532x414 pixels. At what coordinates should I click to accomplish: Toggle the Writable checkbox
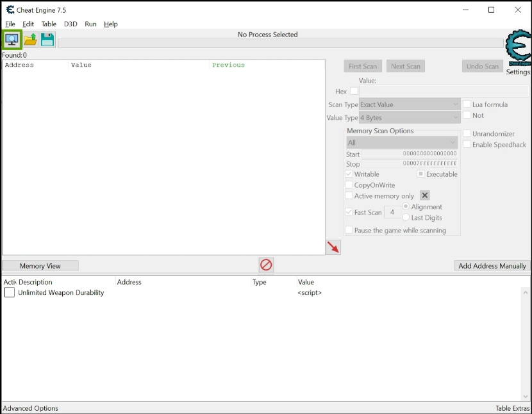pyautogui.click(x=349, y=174)
